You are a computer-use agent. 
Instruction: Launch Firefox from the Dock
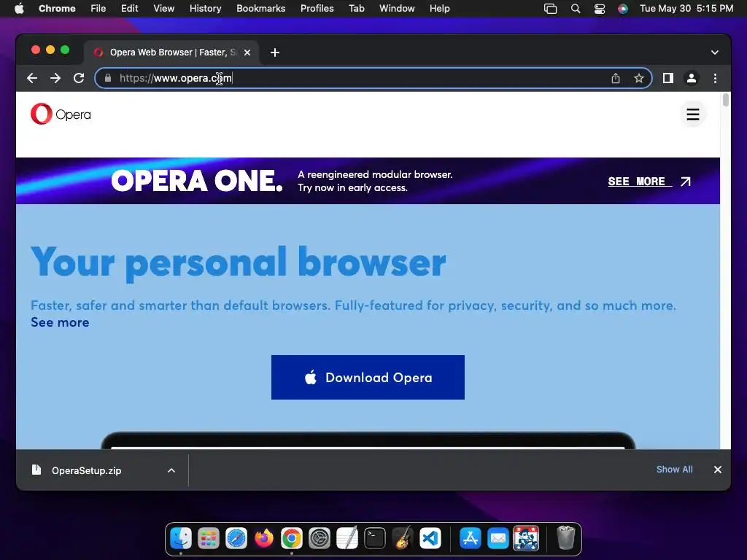click(x=264, y=539)
